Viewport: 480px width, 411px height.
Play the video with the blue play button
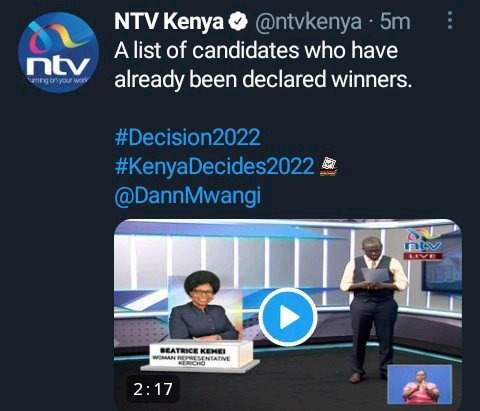[288, 317]
